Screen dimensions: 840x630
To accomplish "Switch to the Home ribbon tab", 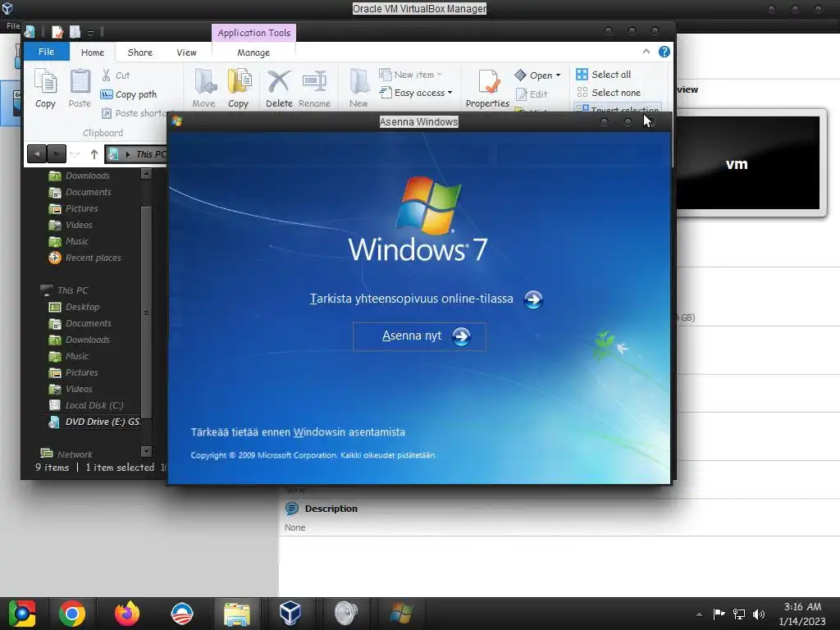I will coord(93,52).
